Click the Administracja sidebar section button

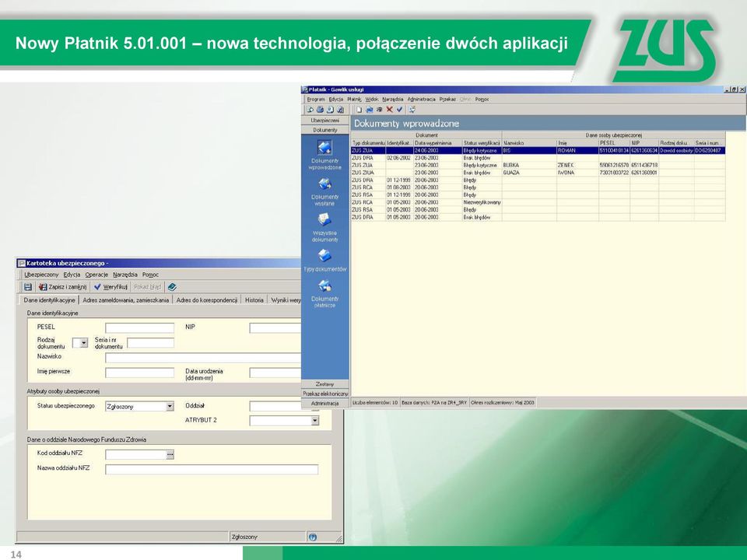[325, 404]
